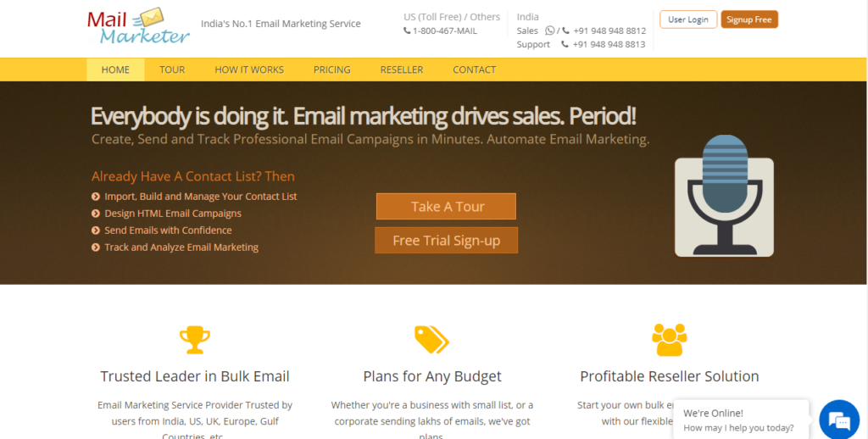Open the TOUR menu item
868x439 pixels.
pyautogui.click(x=172, y=69)
